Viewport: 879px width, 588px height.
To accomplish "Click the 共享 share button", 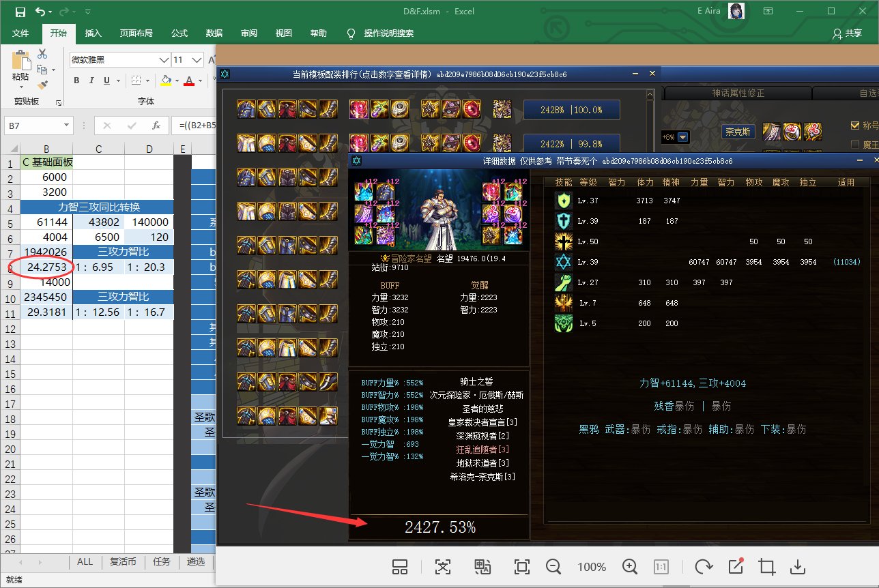I will click(x=847, y=33).
